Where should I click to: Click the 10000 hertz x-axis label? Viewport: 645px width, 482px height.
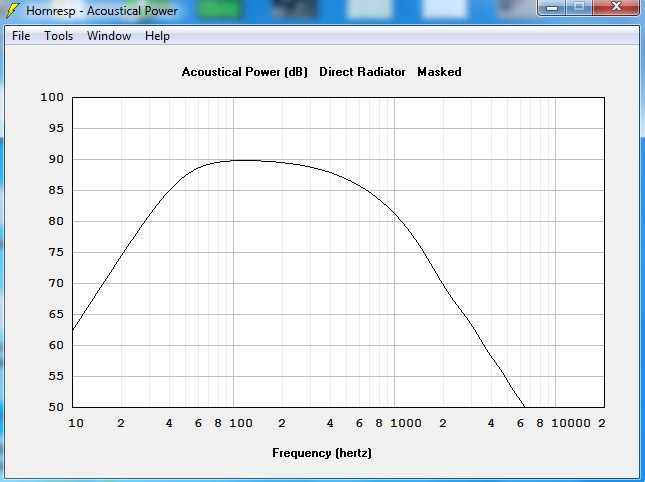click(x=571, y=423)
